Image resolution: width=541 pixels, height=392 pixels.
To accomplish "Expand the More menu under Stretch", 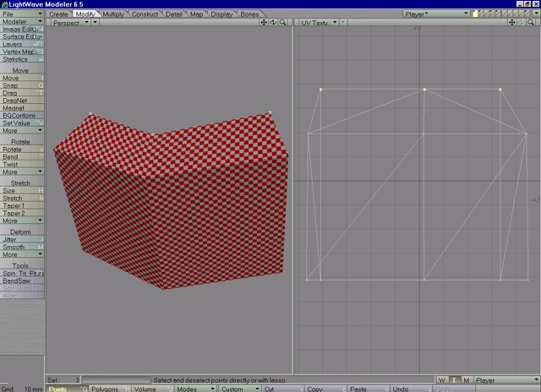I will pyautogui.click(x=22, y=220).
